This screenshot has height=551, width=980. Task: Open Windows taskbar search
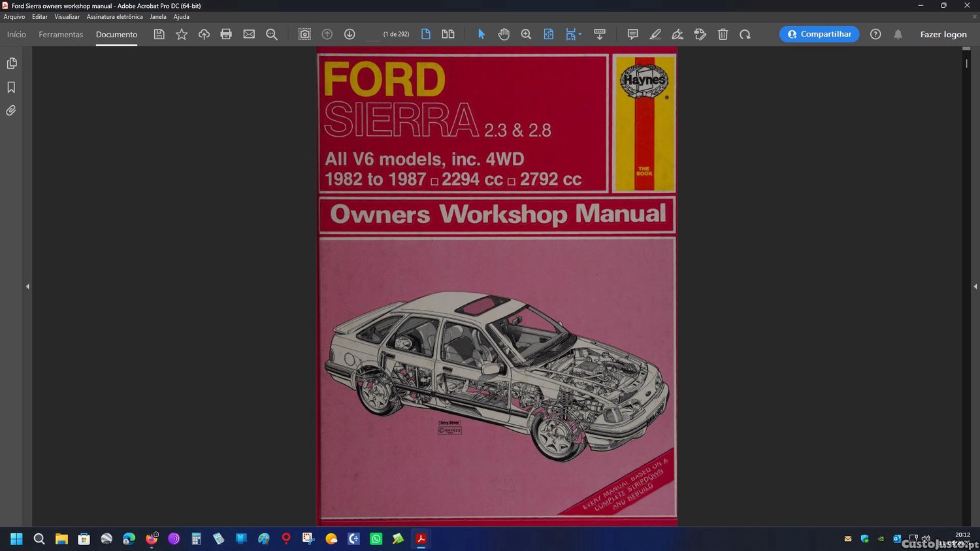click(39, 539)
